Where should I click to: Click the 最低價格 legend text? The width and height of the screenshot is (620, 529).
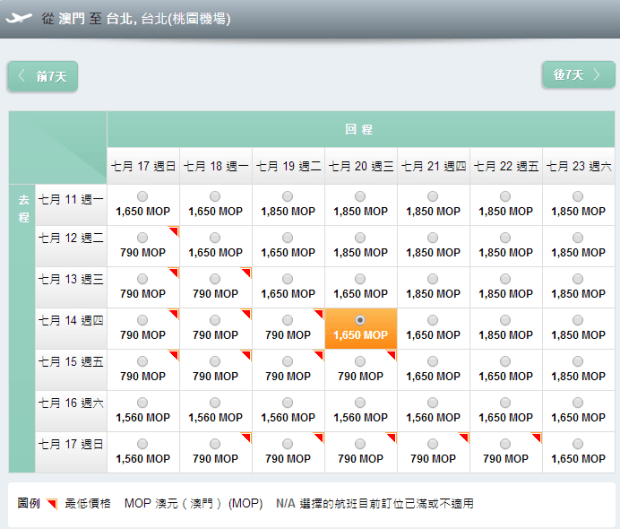coord(88,504)
